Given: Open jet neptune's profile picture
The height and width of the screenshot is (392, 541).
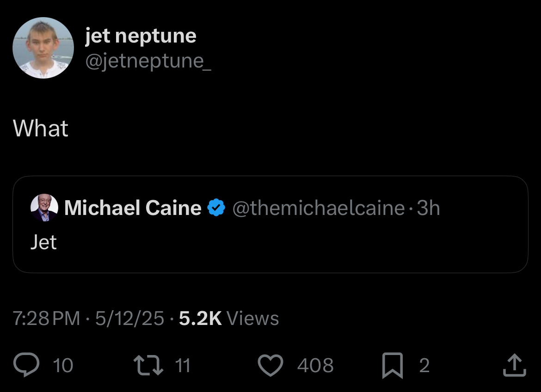Looking at the screenshot, I should (43, 48).
